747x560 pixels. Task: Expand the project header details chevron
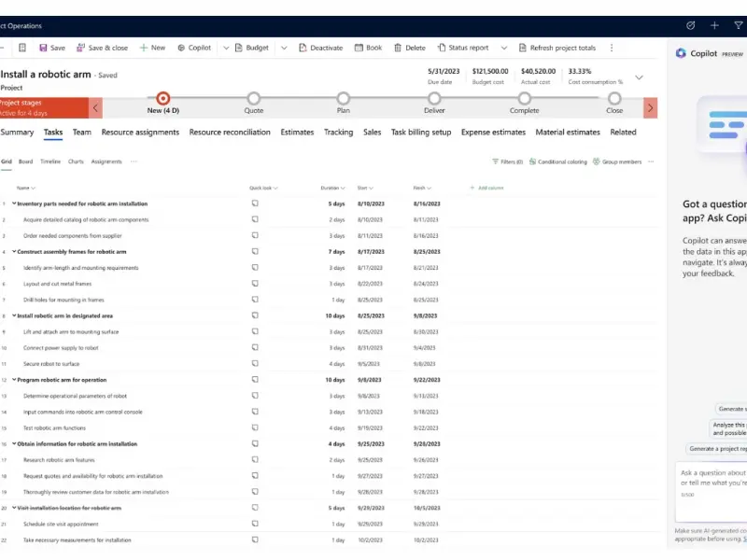(x=640, y=77)
